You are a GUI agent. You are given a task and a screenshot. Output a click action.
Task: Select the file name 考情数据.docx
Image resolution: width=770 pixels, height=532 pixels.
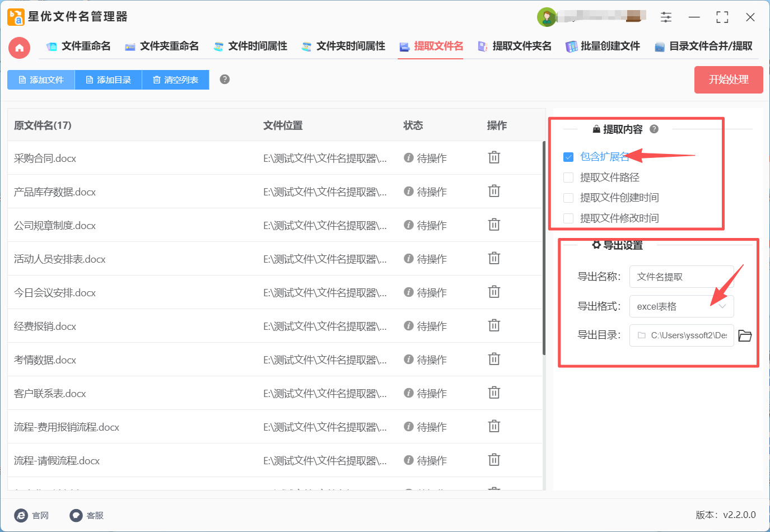point(45,360)
